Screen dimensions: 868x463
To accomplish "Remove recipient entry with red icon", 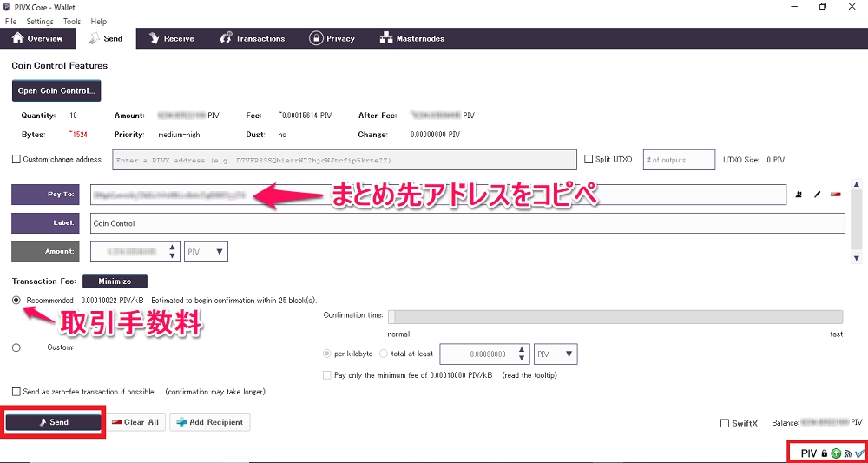I will coord(836,195).
